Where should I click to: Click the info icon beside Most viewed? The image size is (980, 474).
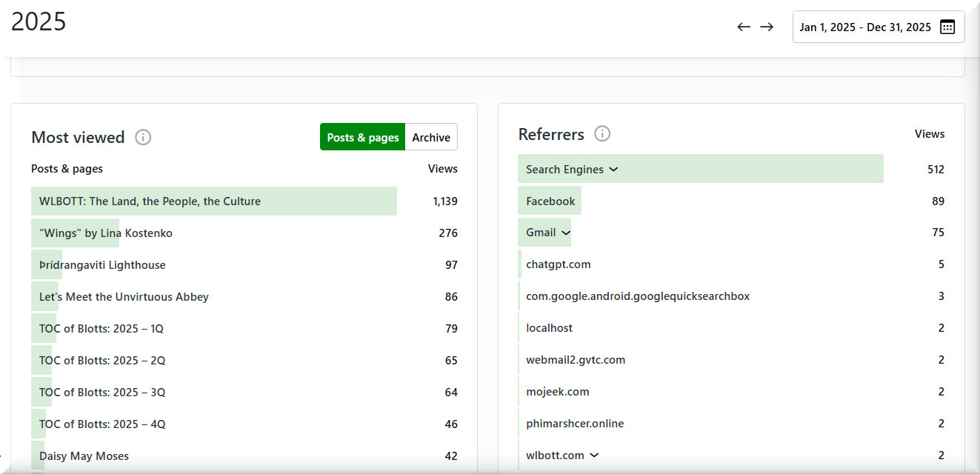(x=143, y=138)
